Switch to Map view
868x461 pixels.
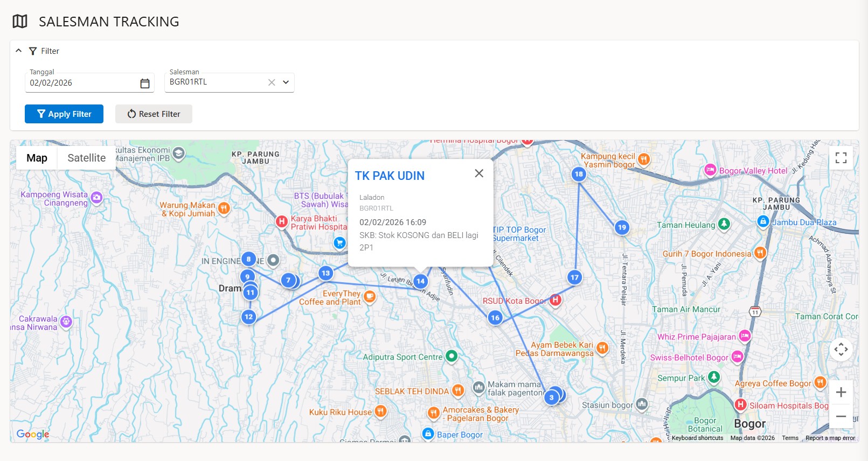point(37,158)
